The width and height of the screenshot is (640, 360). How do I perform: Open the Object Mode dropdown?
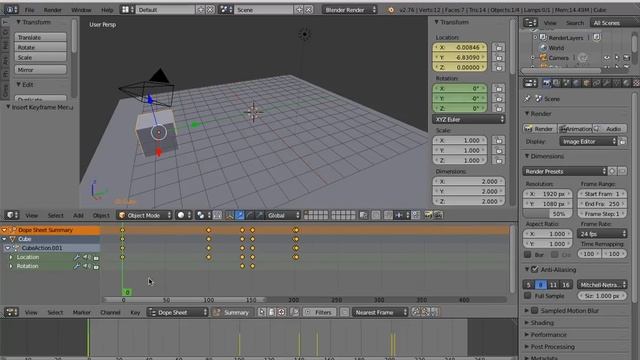click(144, 215)
